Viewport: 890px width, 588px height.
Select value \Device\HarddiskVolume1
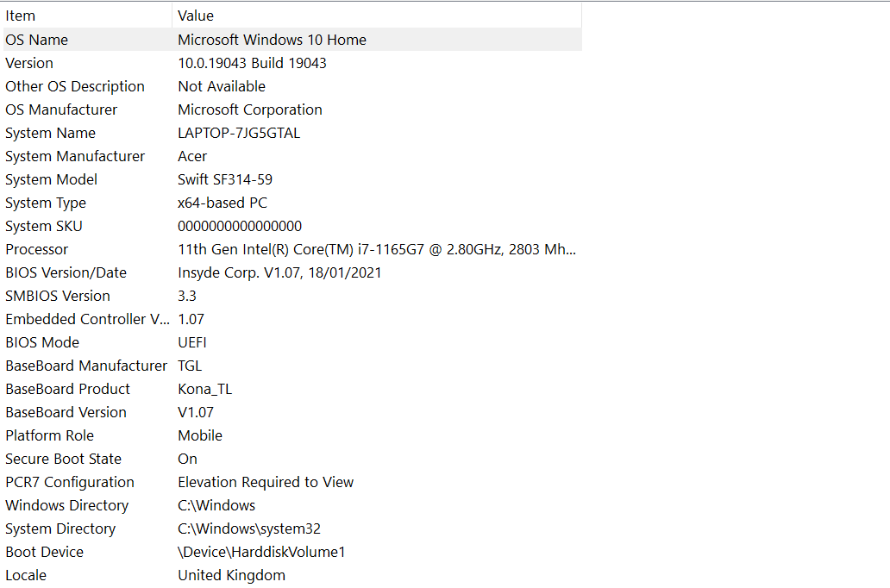point(261,552)
